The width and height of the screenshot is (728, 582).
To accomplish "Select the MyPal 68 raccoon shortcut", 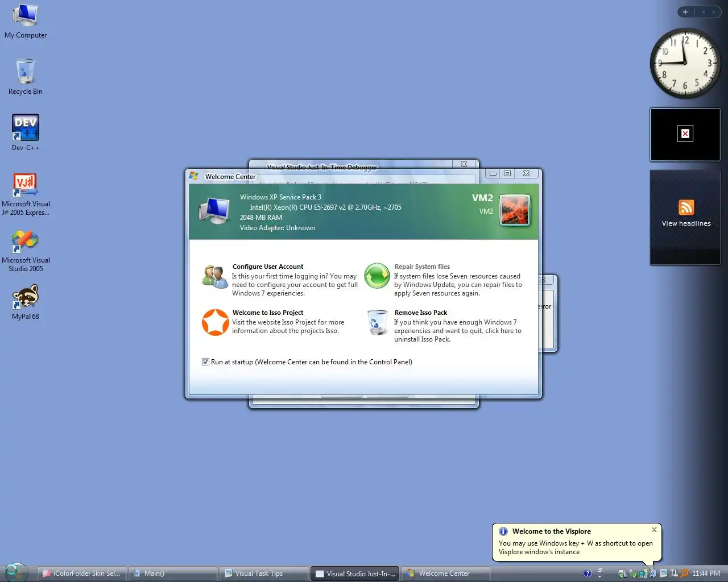I will (26, 302).
